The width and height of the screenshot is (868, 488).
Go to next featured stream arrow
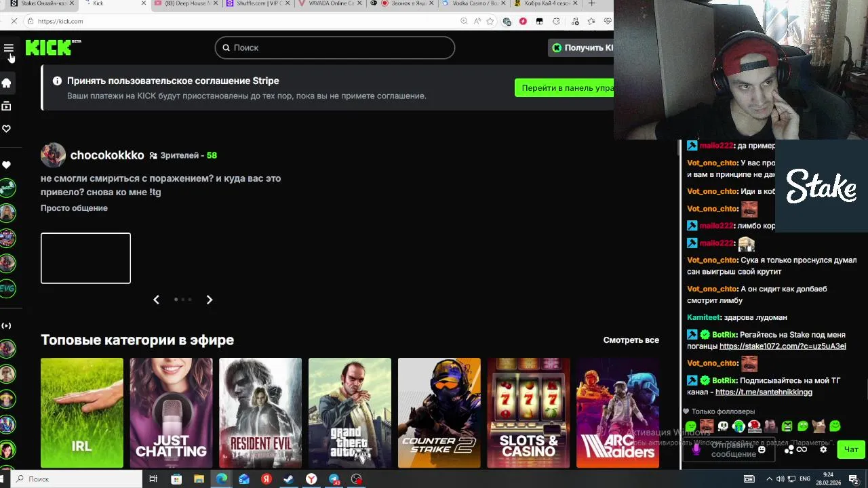(x=210, y=300)
